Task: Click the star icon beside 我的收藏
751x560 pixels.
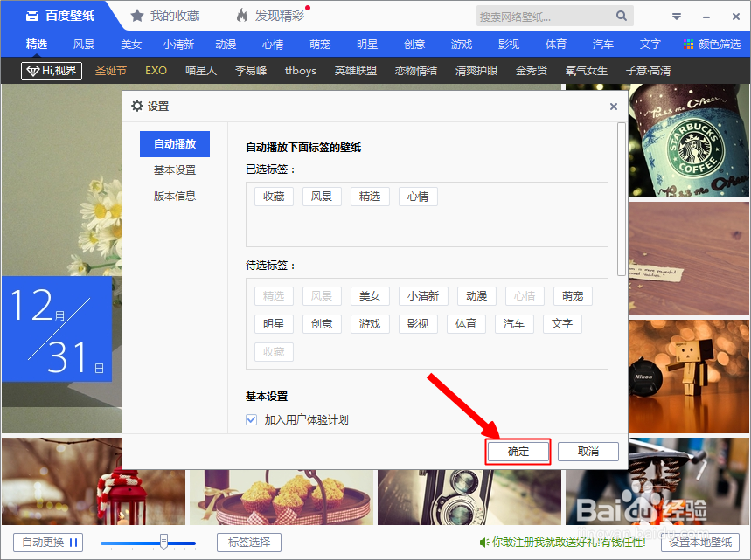Action: point(136,15)
